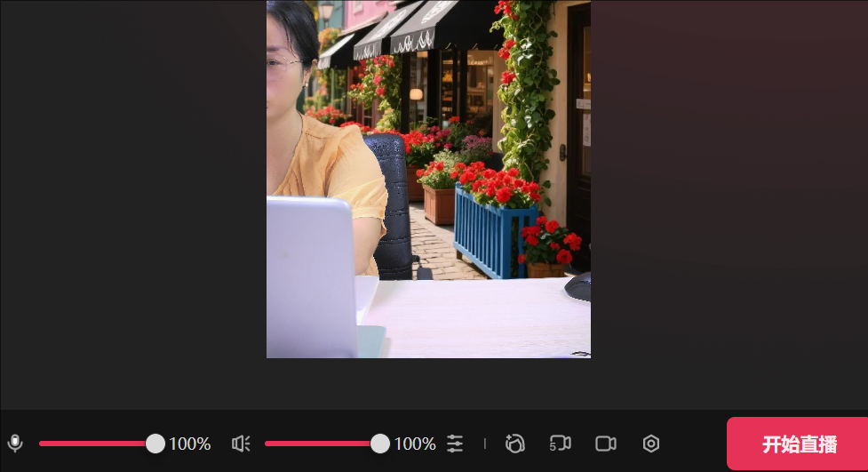Mute the microphone icon
The height and width of the screenshot is (472, 868).
pos(15,444)
